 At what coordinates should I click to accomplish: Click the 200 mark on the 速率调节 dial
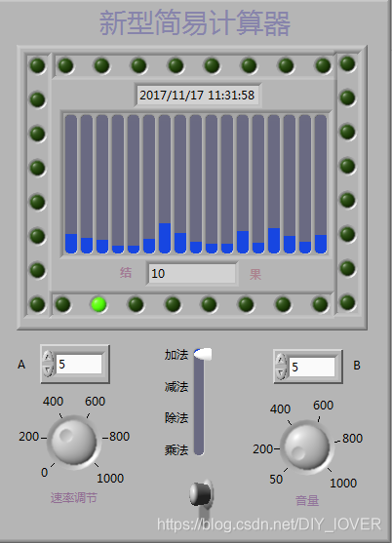[28, 437]
